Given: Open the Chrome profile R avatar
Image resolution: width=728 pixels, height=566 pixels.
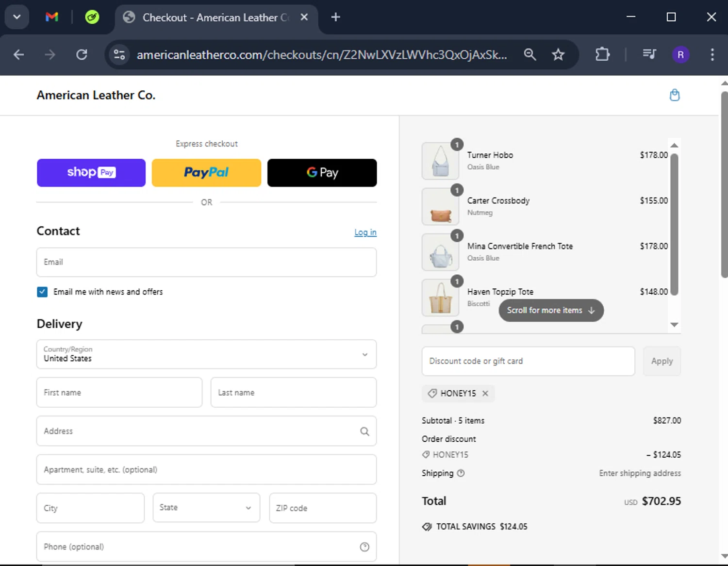Looking at the screenshot, I should point(680,54).
